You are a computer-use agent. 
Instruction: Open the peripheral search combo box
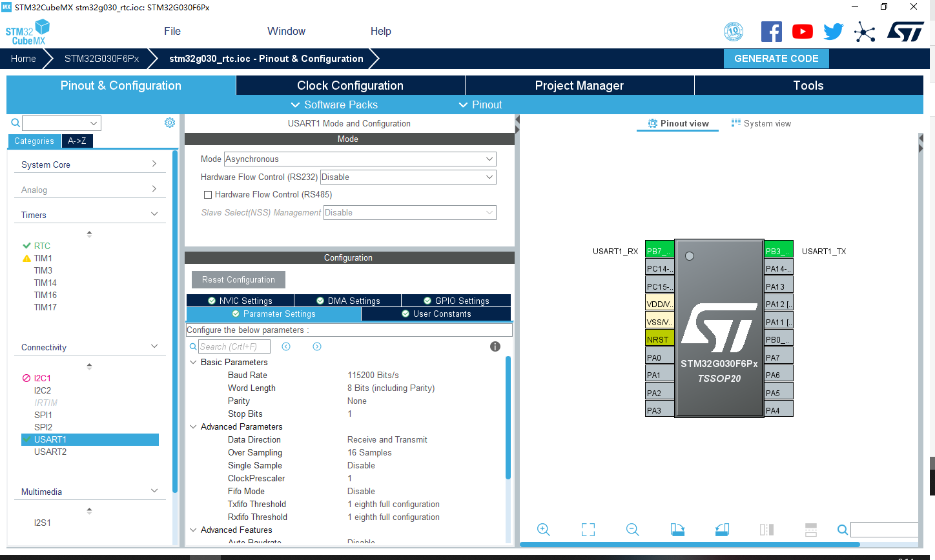coord(61,123)
